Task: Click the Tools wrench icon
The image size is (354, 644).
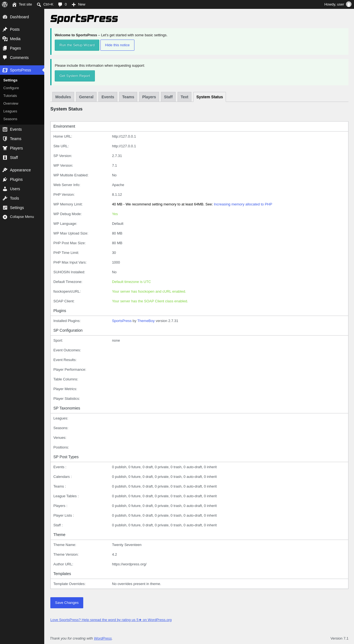Action: tap(5, 198)
